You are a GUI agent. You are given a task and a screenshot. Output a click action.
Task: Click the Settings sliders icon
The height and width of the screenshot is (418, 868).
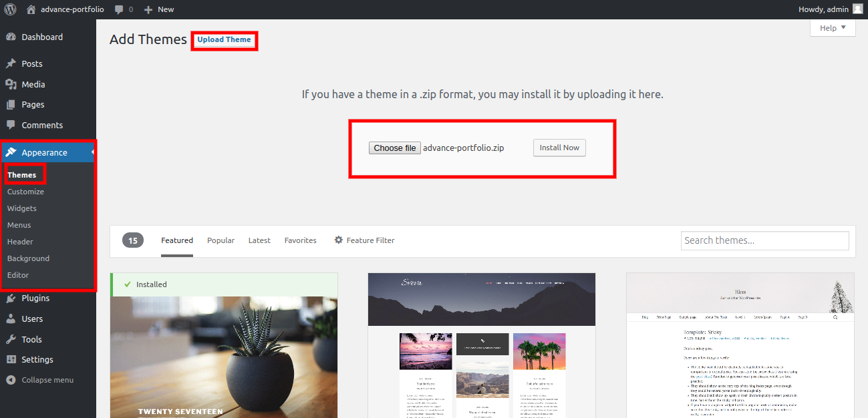tap(11, 359)
